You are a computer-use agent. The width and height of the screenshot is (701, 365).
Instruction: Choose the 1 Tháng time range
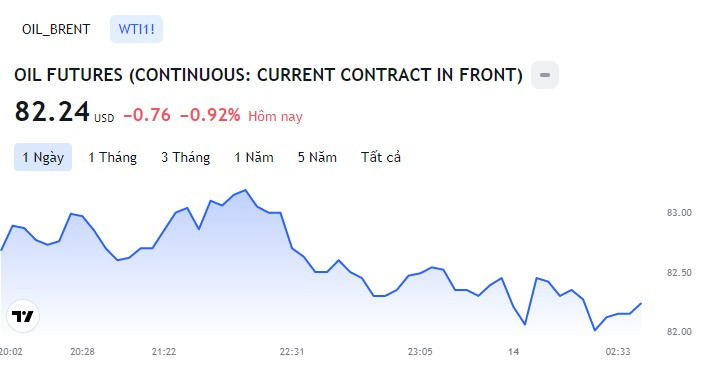(x=112, y=157)
